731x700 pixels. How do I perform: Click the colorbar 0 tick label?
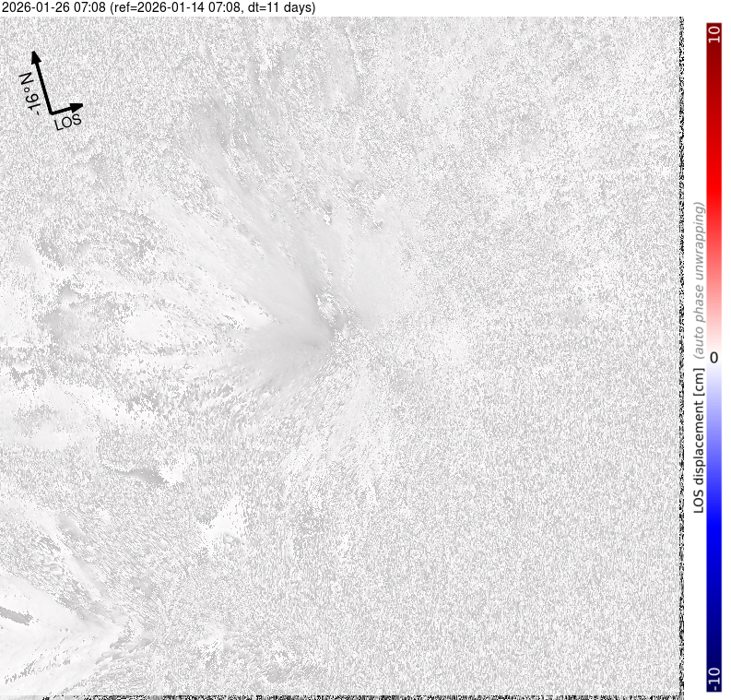click(x=713, y=355)
